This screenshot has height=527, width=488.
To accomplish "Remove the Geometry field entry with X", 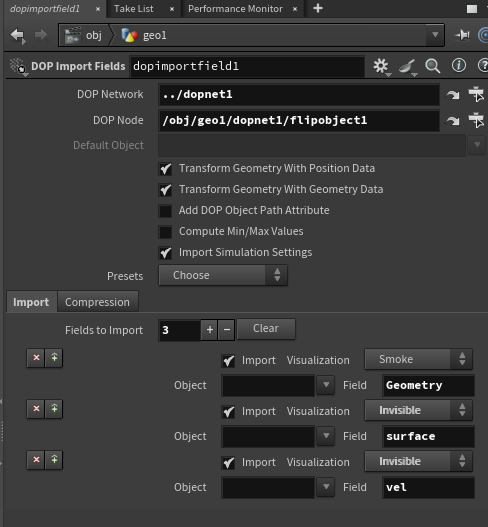I will tap(36, 358).
